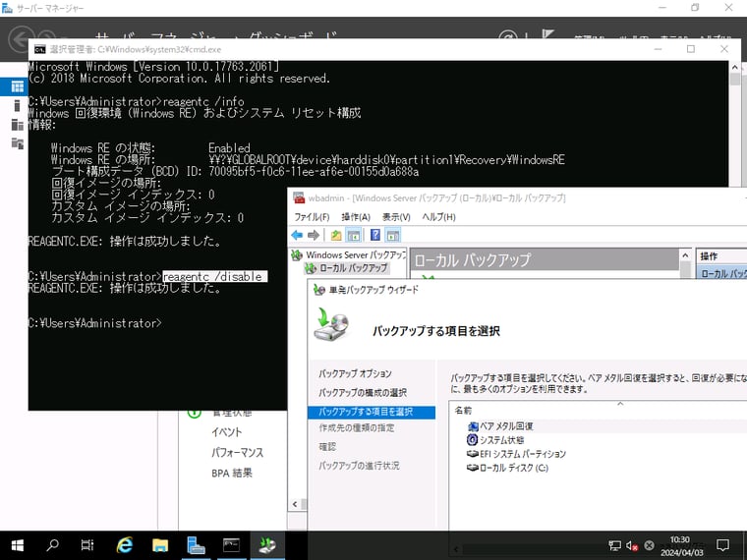The height and width of the screenshot is (560, 747).
Task: Click the Server Manager dashboard sidebar icon
Action: 17,86
